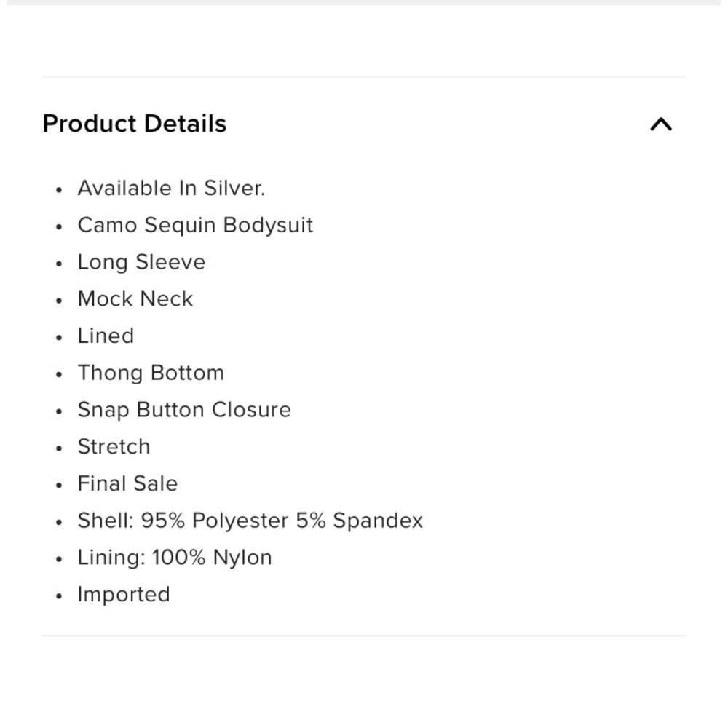Click the bullet beside 'Available In Silver.'
This screenshot has width=728, height=728.
[x=58, y=189]
